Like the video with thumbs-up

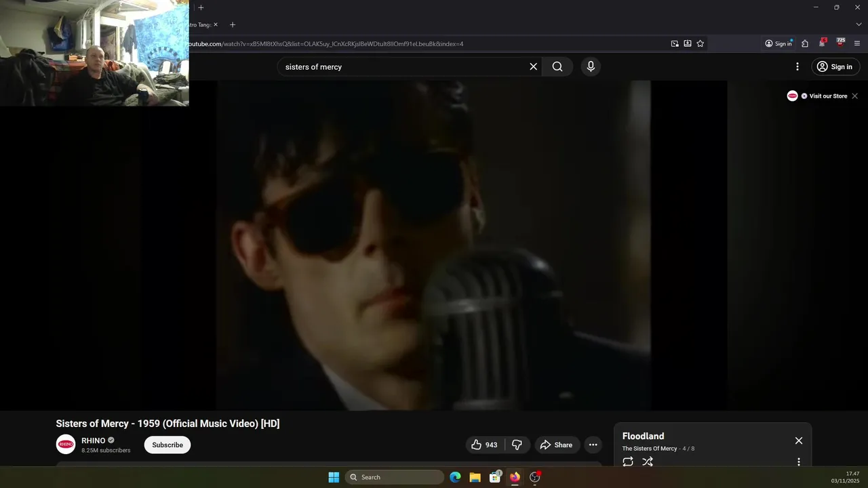pos(484,445)
